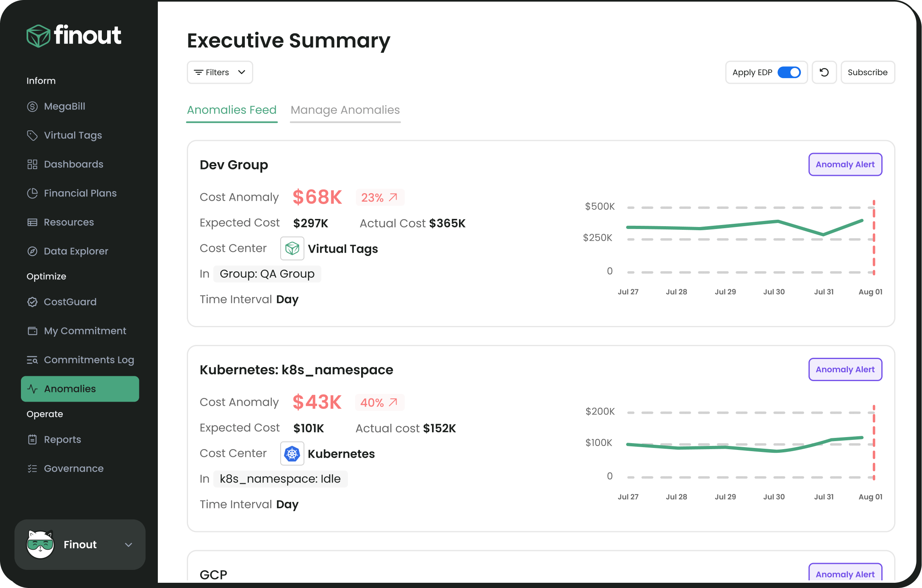
Task: Switch to the Manage Anomalies tab
Action: point(345,109)
